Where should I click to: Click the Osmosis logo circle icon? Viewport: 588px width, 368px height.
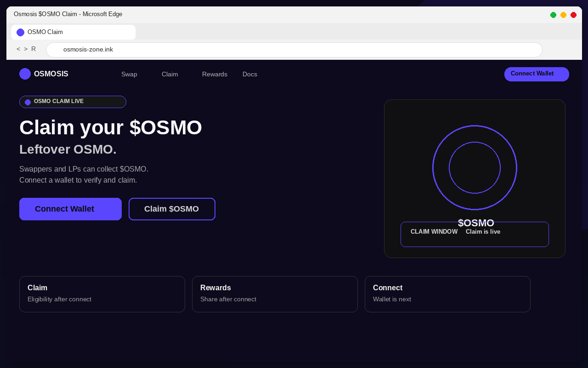(25, 74)
